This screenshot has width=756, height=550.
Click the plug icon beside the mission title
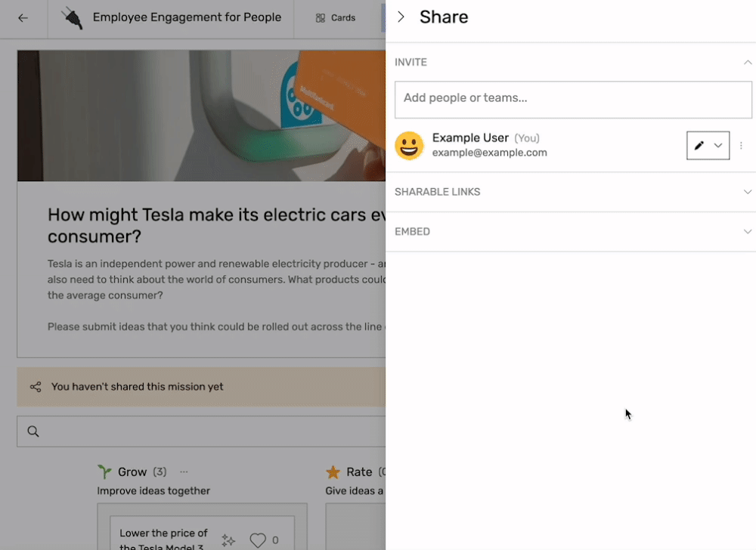click(73, 18)
